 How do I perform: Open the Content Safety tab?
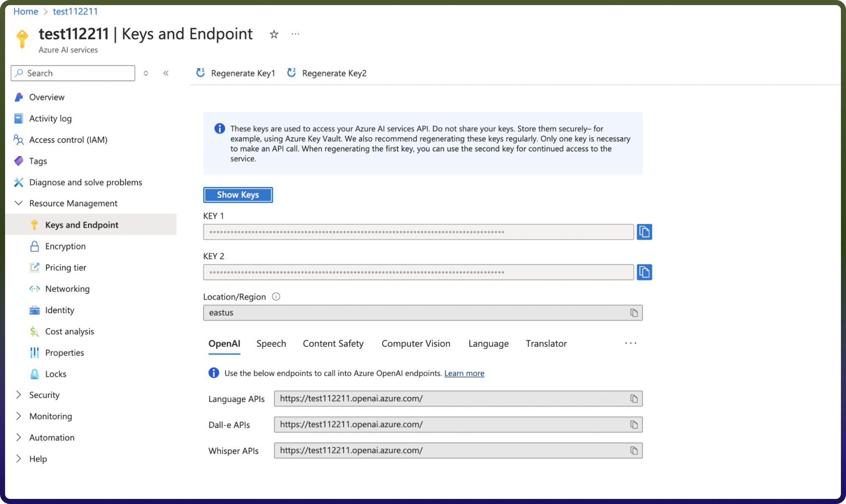pos(333,344)
